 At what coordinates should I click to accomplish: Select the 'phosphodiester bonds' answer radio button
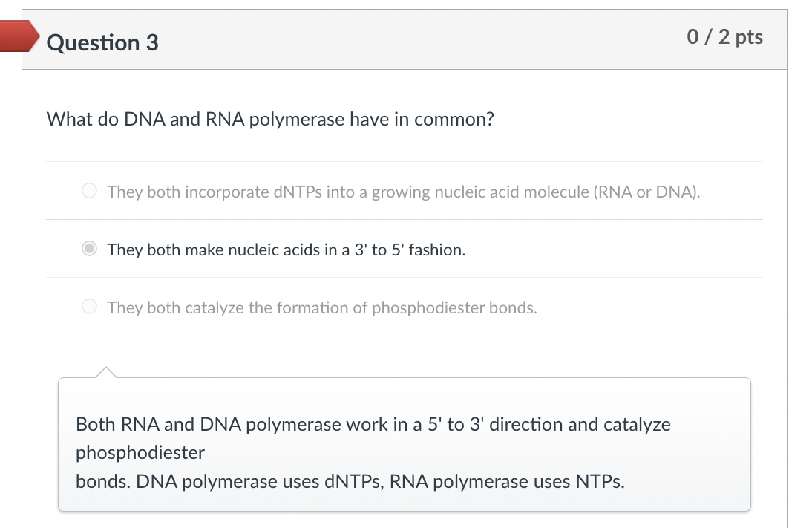click(x=89, y=307)
